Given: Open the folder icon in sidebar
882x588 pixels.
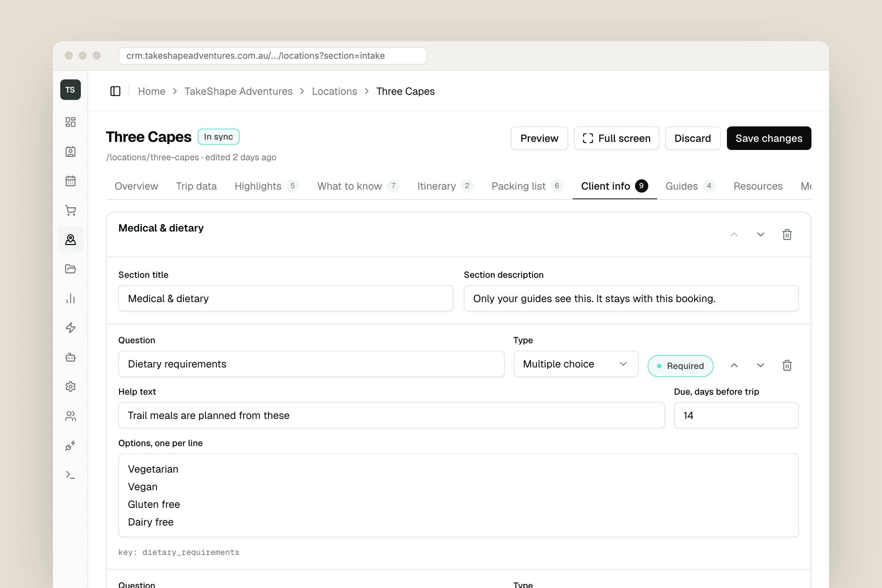Looking at the screenshot, I should point(71,269).
